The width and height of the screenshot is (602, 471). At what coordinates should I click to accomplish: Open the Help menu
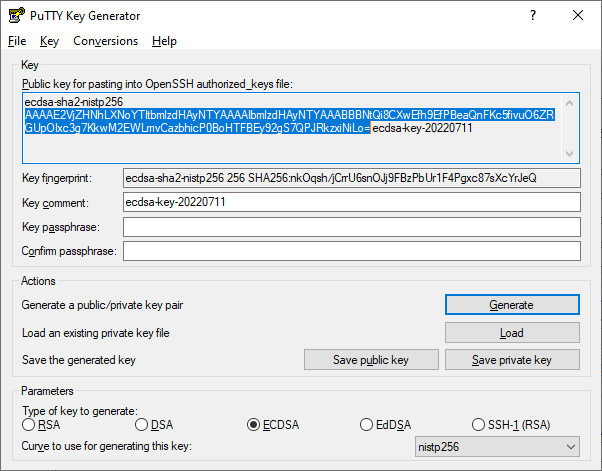click(164, 41)
